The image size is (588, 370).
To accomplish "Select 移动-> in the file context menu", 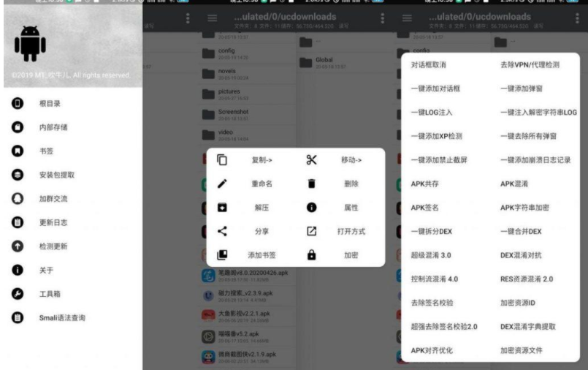I will (351, 160).
